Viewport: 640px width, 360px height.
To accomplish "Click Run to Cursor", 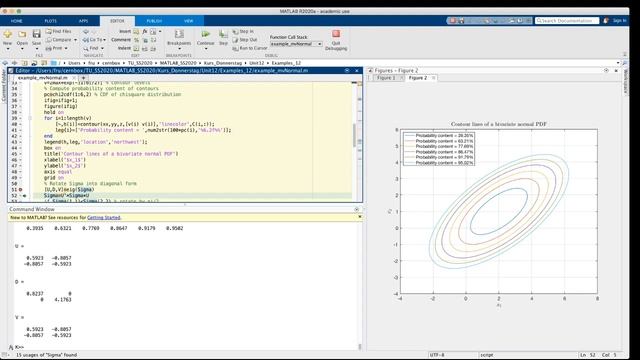I will [x=250, y=48].
